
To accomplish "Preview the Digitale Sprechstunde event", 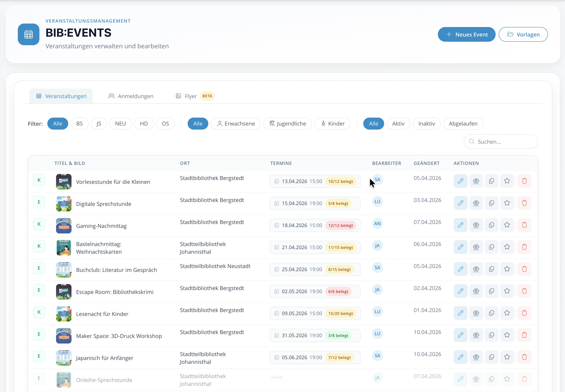I will [476, 203].
